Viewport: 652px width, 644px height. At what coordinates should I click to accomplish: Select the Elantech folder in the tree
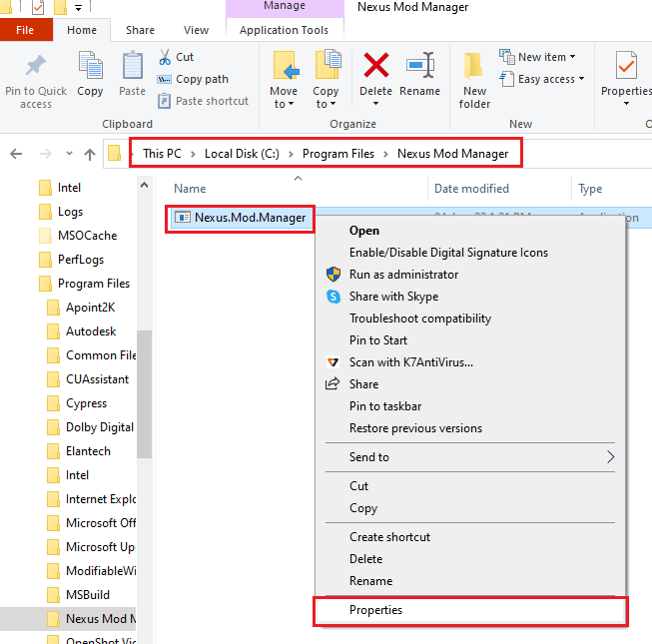[x=79, y=451]
